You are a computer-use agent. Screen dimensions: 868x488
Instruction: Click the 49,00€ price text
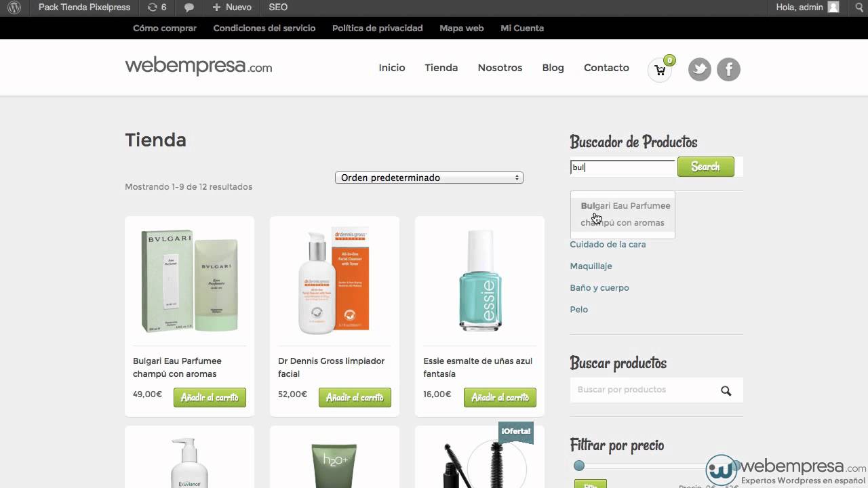[147, 394]
